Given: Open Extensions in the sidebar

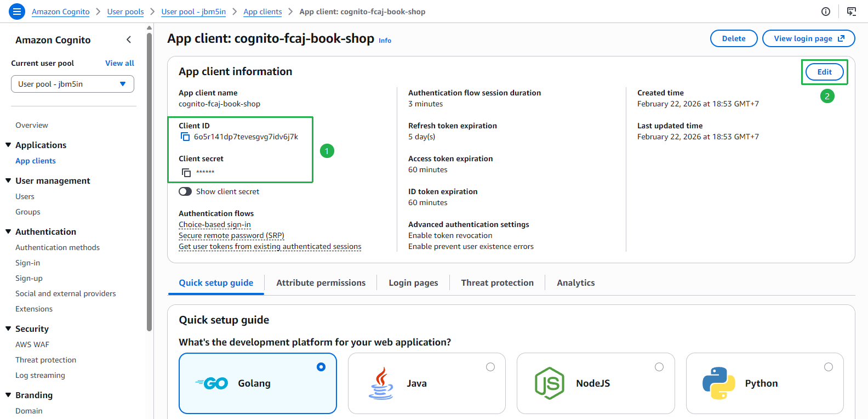Looking at the screenshot, I should (34, 309).
